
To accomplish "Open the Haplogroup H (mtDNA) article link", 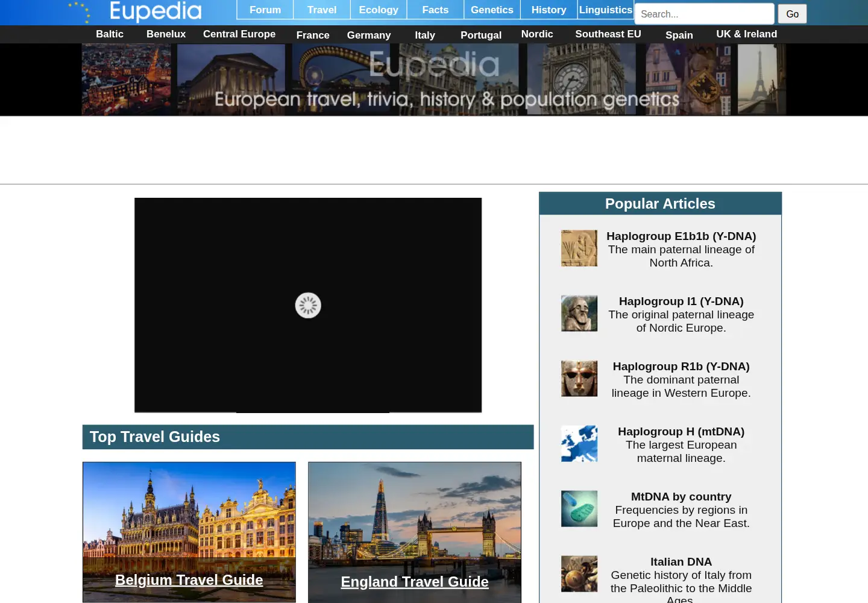I will [681, 432].
